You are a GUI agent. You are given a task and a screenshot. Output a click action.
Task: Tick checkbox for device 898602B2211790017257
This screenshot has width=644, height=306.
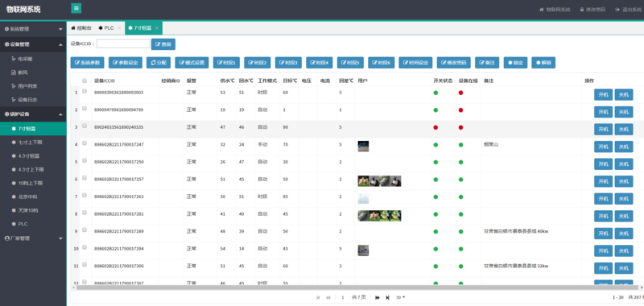coord(85,178)
